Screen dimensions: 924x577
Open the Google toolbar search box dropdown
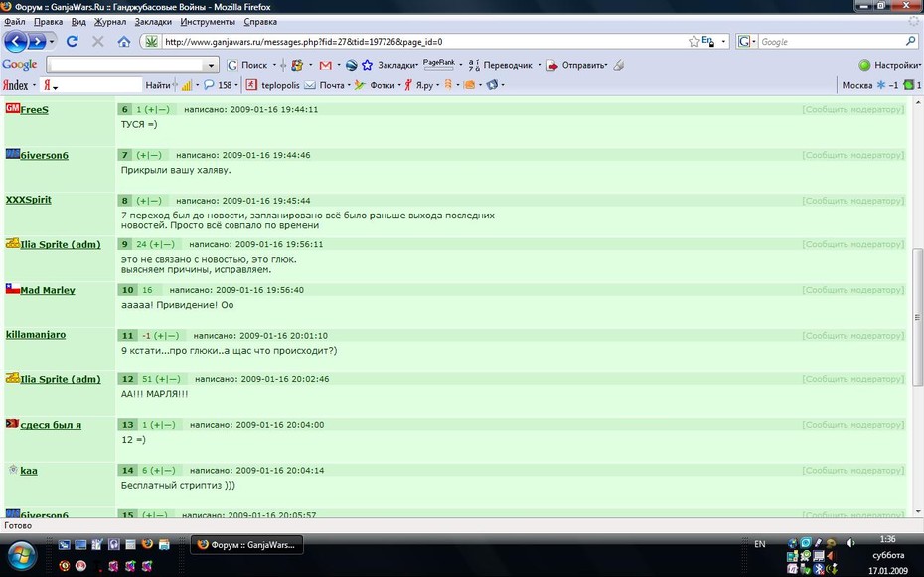211,65
